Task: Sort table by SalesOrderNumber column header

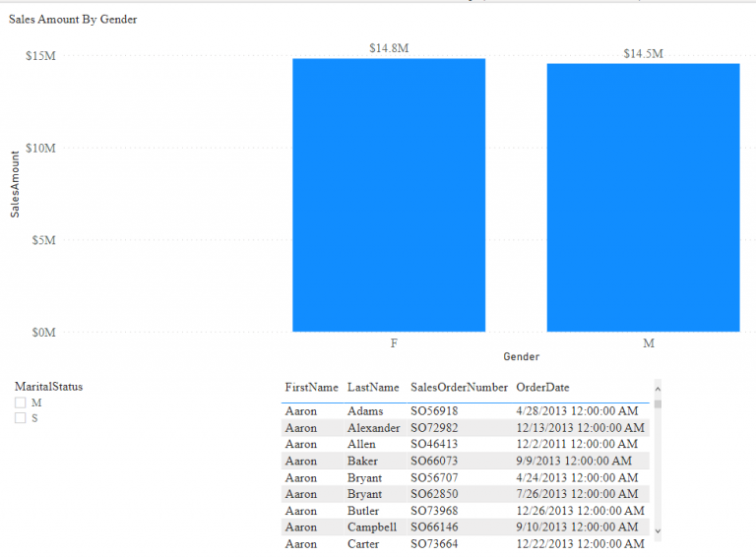Action: (459, 388)
